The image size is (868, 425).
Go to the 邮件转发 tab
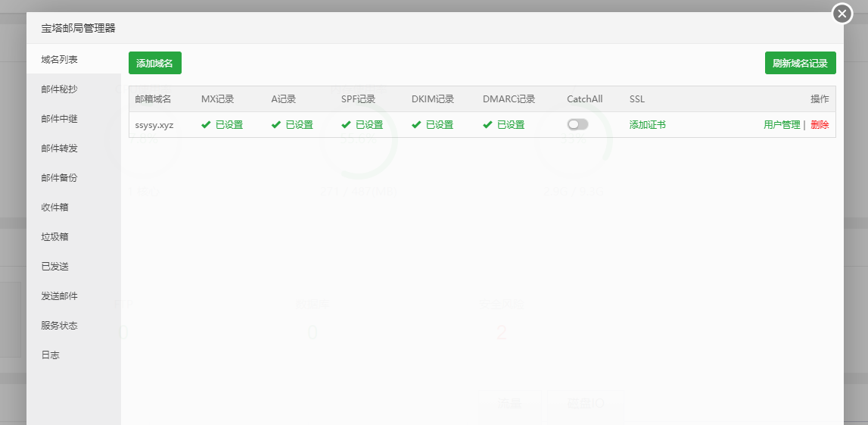[x=73, y=148]
